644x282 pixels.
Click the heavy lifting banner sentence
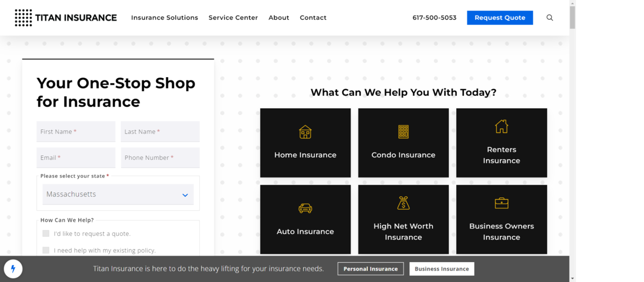(208, 269)
